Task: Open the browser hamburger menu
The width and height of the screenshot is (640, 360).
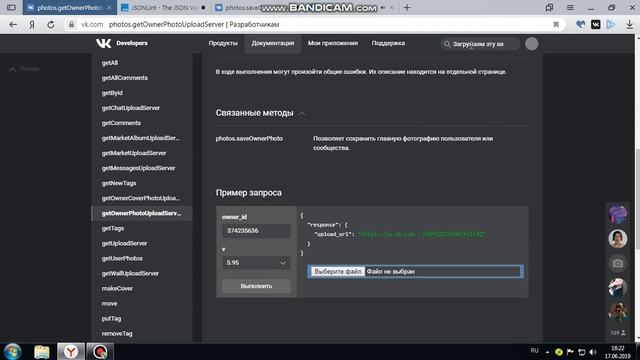Action: [570, 7]
